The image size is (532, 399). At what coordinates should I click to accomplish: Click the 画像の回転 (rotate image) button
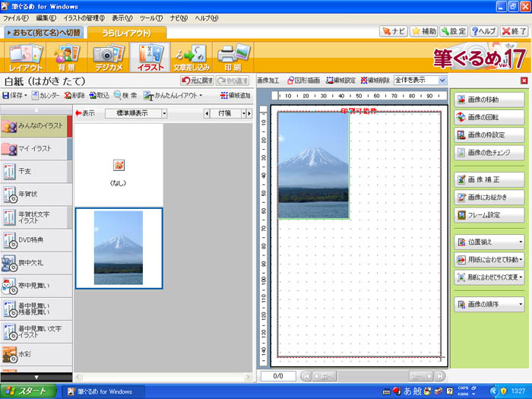click(489, 117)
